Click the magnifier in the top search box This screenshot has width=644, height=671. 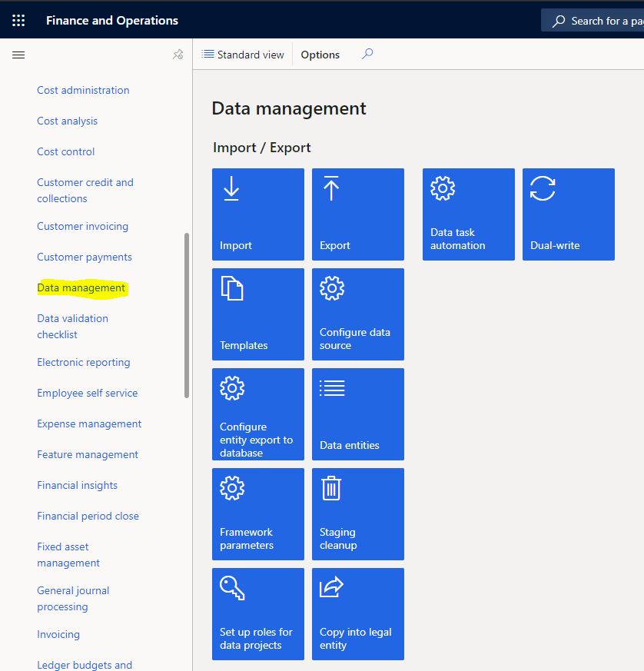click(x=559, y=21)
